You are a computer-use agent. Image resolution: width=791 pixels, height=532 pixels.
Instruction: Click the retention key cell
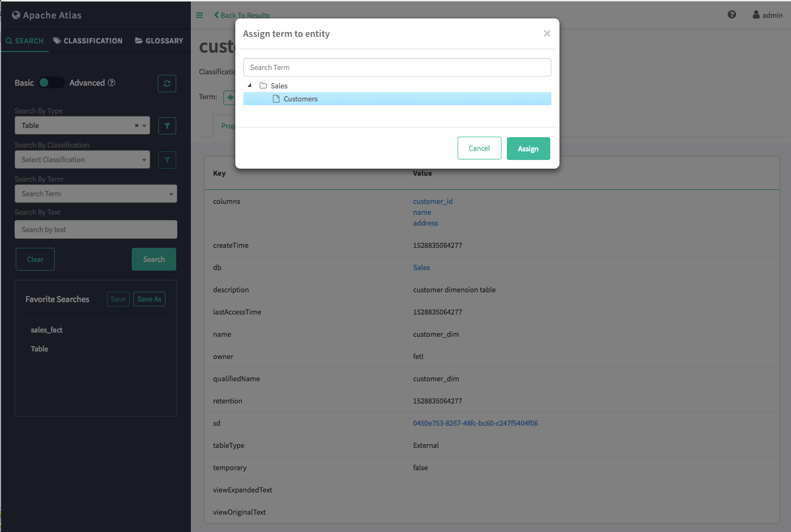click(x=228, y=401)
